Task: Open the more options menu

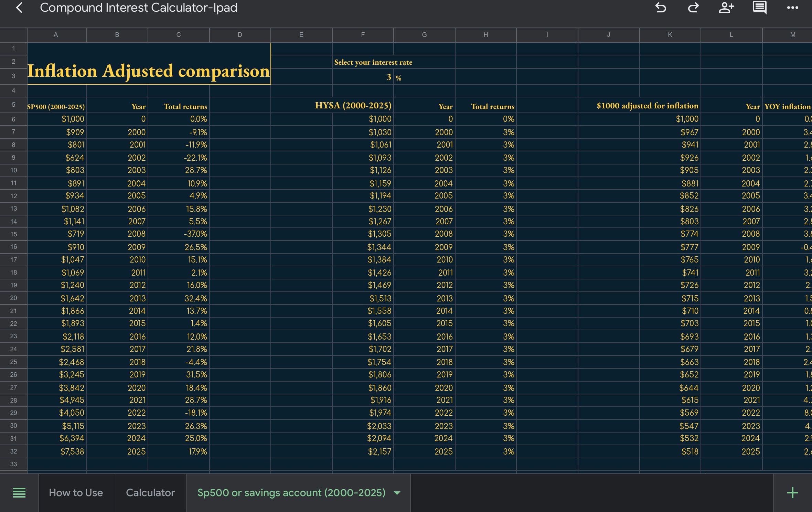Action: (x=792, y=8)
